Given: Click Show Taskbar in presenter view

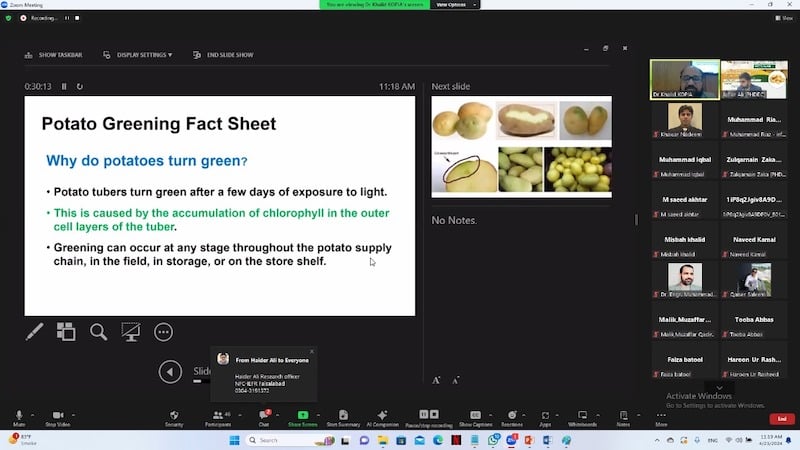Looking at the screenshot, I should coord(55,55).
